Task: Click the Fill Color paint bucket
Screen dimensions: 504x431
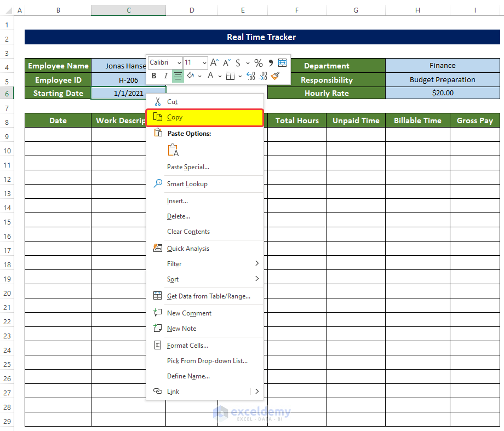Action: coord(191,76)
